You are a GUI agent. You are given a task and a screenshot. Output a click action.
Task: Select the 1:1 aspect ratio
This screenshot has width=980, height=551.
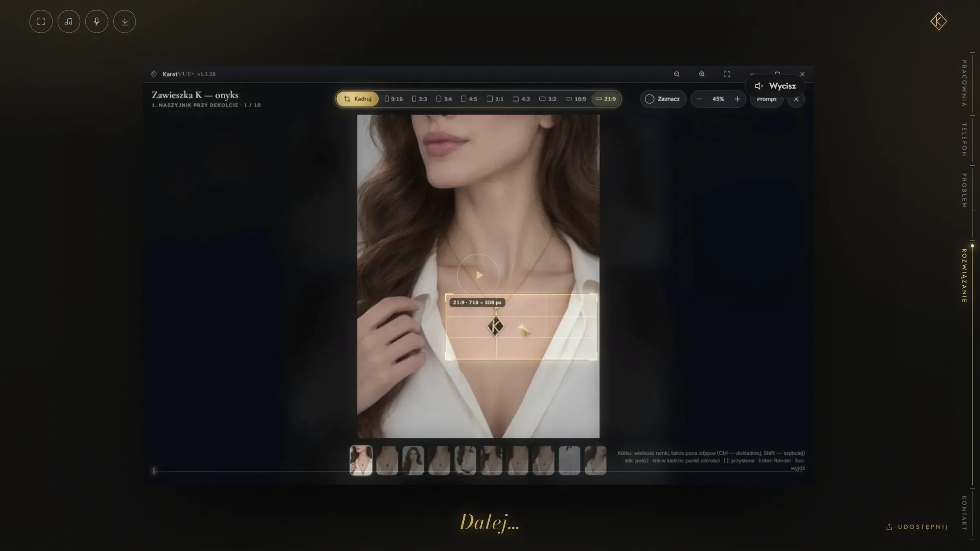(495, 99)
